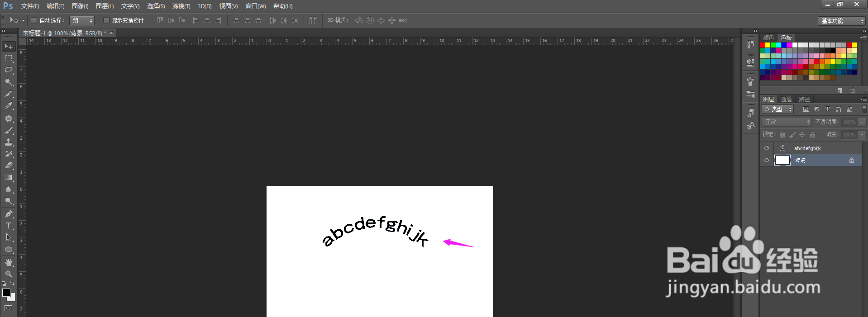Toggle lock all
Viewport: 868px width, 317px height.
[x=812, y=135]
